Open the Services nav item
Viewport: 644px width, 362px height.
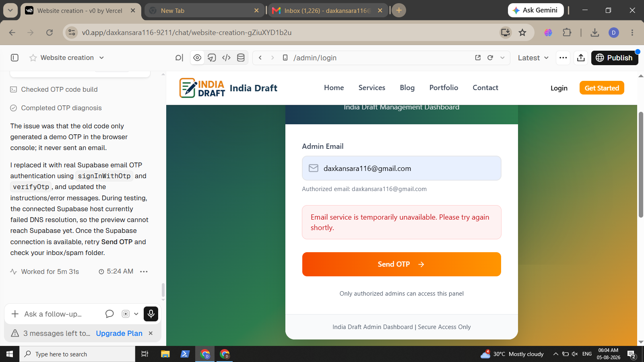click(372, 88)
